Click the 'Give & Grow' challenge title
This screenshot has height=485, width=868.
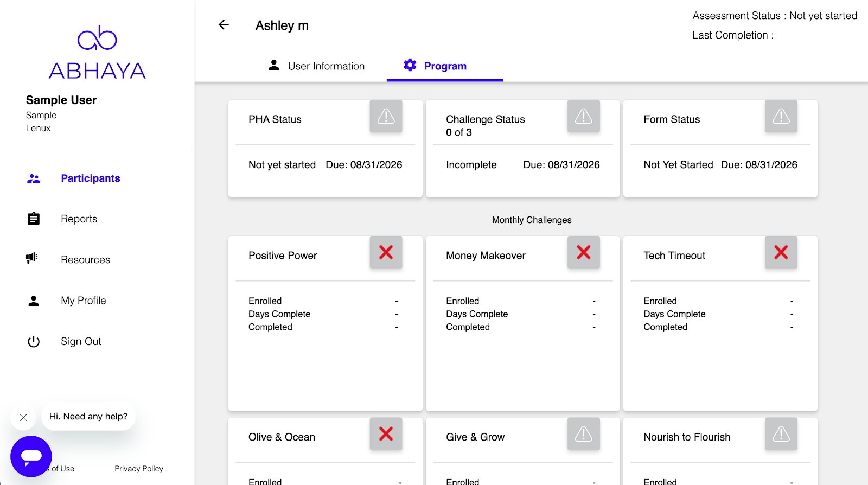click(x=475, y=437)
